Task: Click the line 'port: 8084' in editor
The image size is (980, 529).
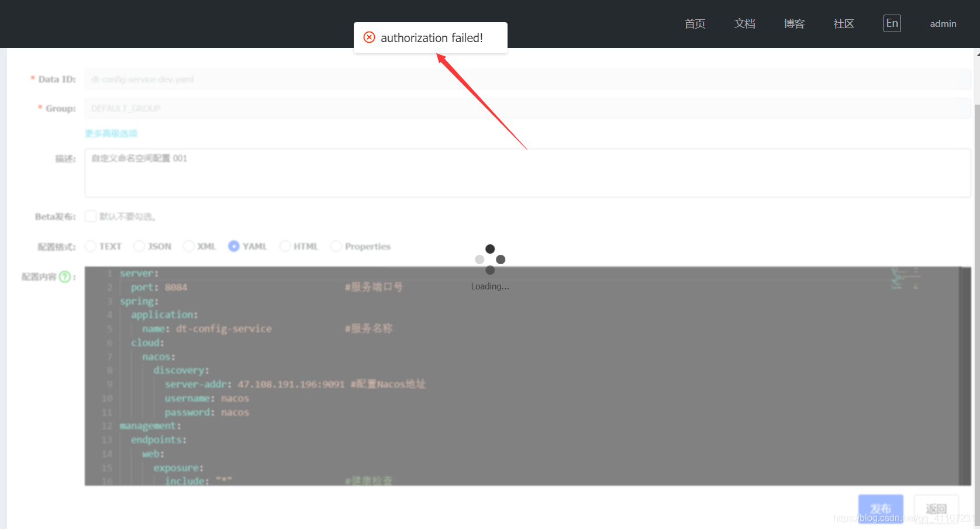Action: coord(159,287)
